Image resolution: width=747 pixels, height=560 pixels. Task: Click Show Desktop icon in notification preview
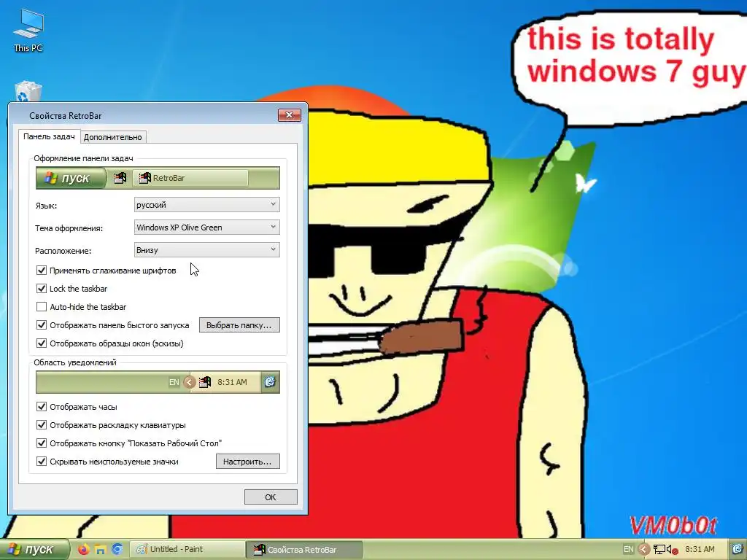click(x=270, y=382)
